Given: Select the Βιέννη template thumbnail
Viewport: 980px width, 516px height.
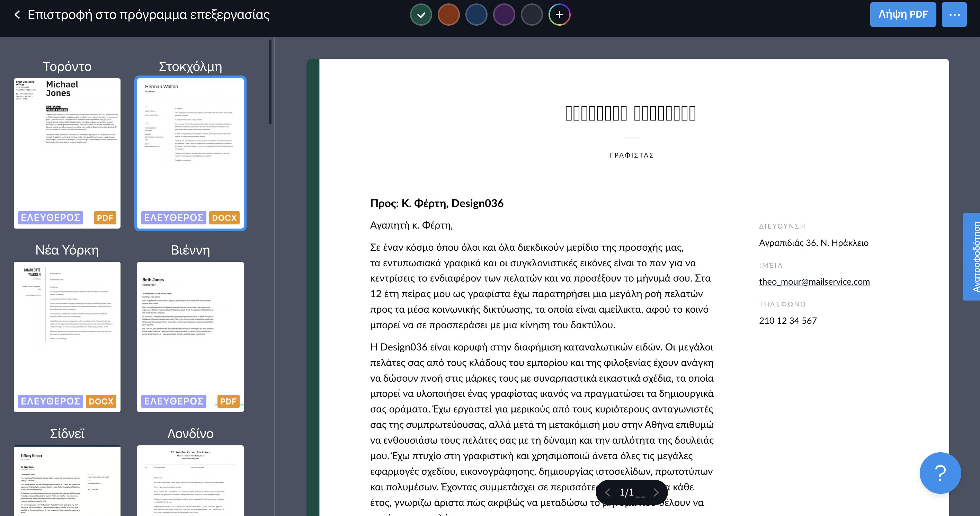Looking at the screenshot, I should (x=190, y=337).
